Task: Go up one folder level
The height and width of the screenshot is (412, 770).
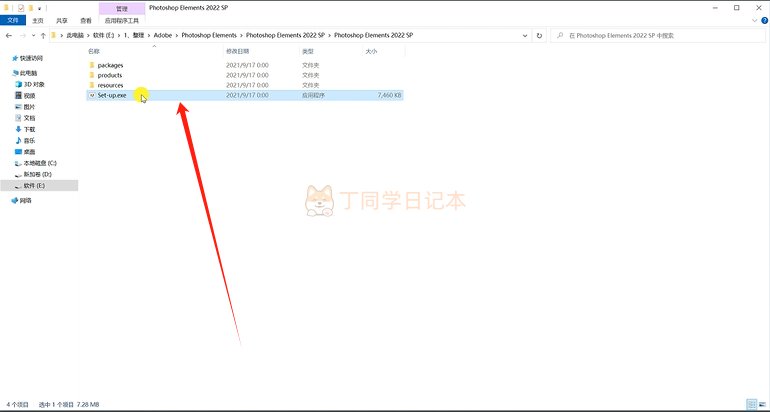Action: [x=43, y=35]
